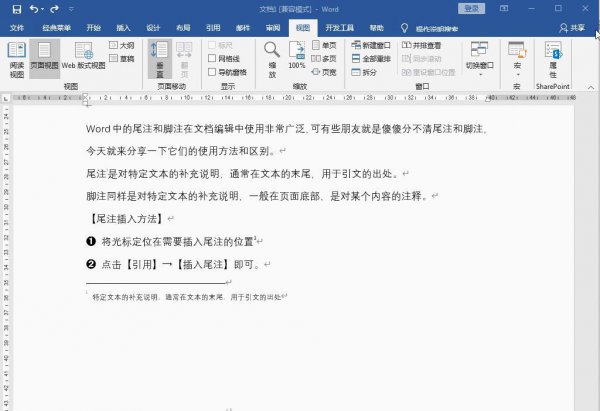Redo the last action
The image size is (600, 411).
pyautogui.click(x=54, y=9)
